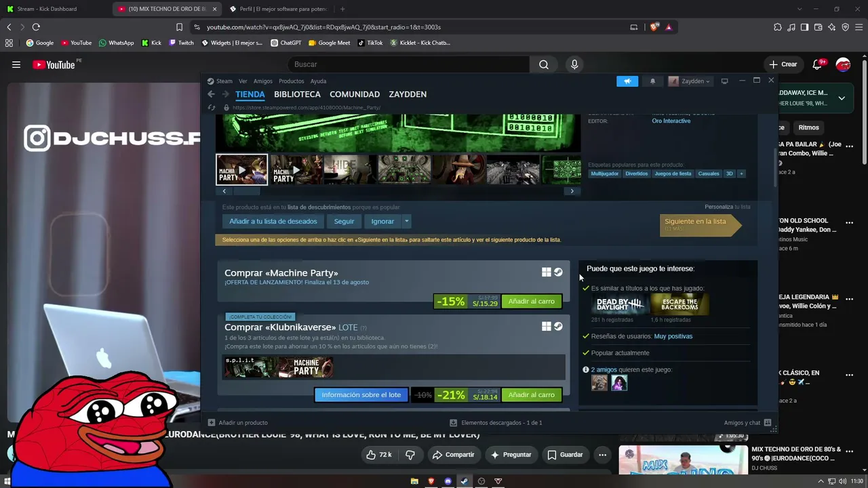
Task: Open Steam announcements megaphone button
Action: (627, 81)
